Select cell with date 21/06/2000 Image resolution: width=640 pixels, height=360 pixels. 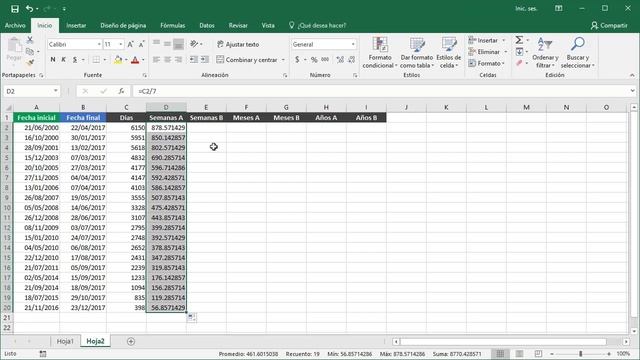click(x=36, y=127)
